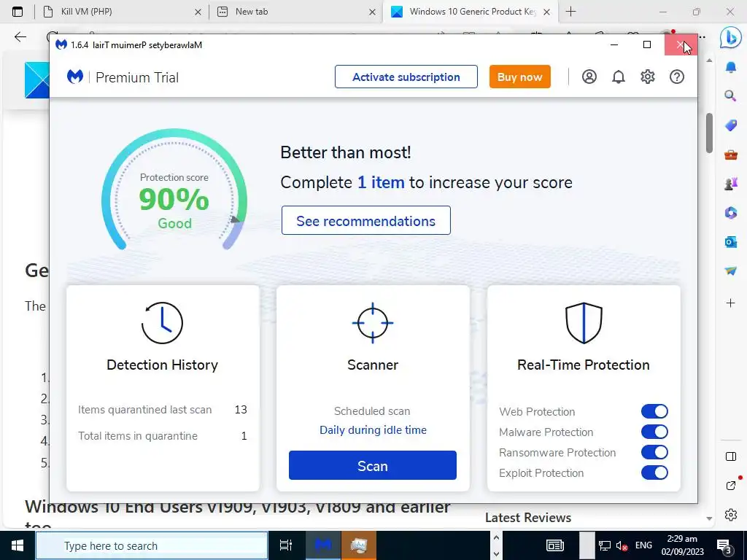This screenshot has height=560, width=747.
Task: Open the Edge sidebar games chess icon
Action: tap(730, 183)
